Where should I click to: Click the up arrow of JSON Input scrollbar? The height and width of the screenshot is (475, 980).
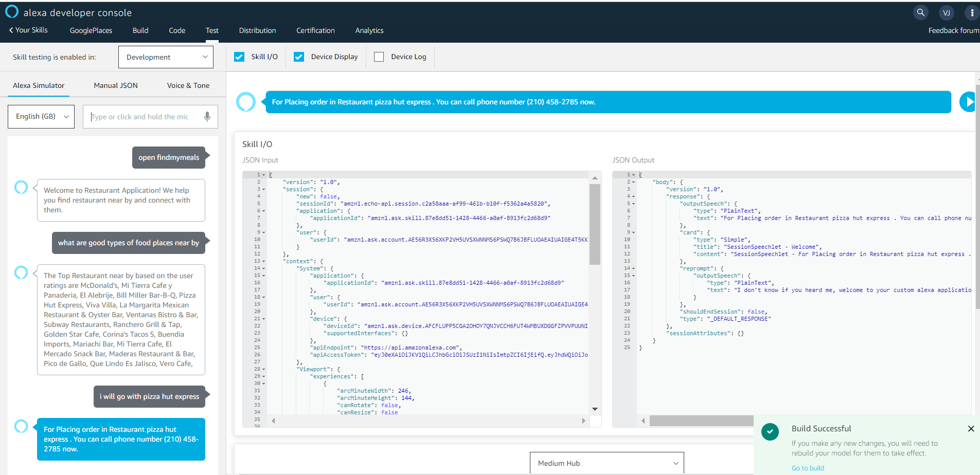[x=595, y=178]
